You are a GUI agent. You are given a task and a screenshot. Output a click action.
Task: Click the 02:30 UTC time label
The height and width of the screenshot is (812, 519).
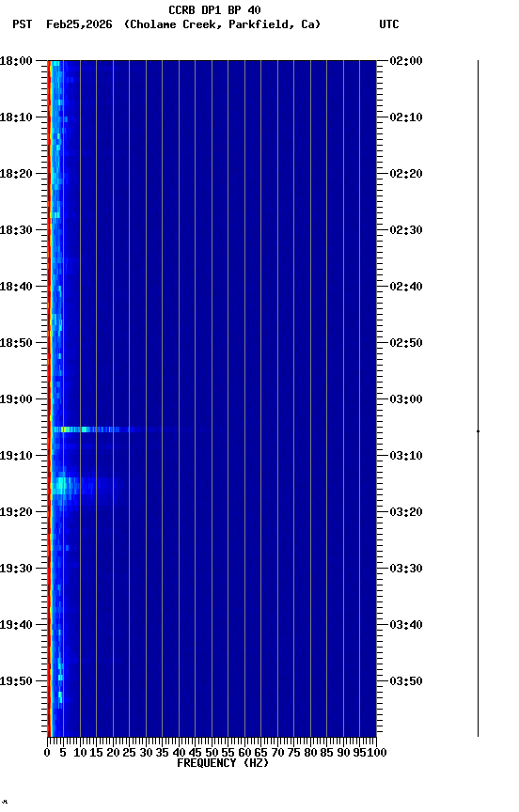406,230
